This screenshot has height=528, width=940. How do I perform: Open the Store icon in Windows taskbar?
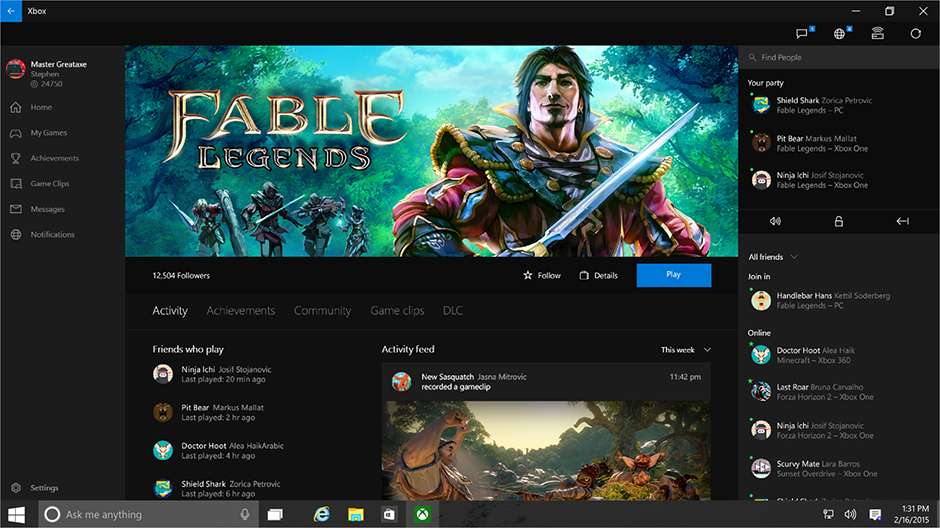tap(389, 514)
